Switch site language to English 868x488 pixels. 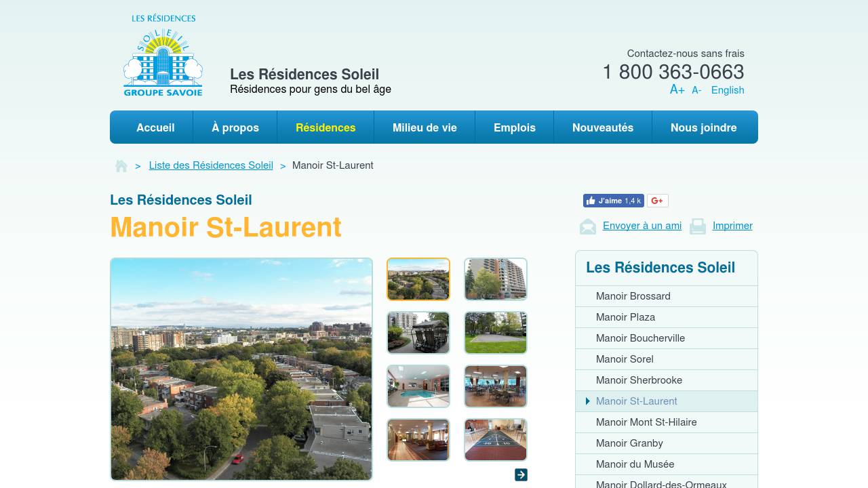[x=728, y=90]
